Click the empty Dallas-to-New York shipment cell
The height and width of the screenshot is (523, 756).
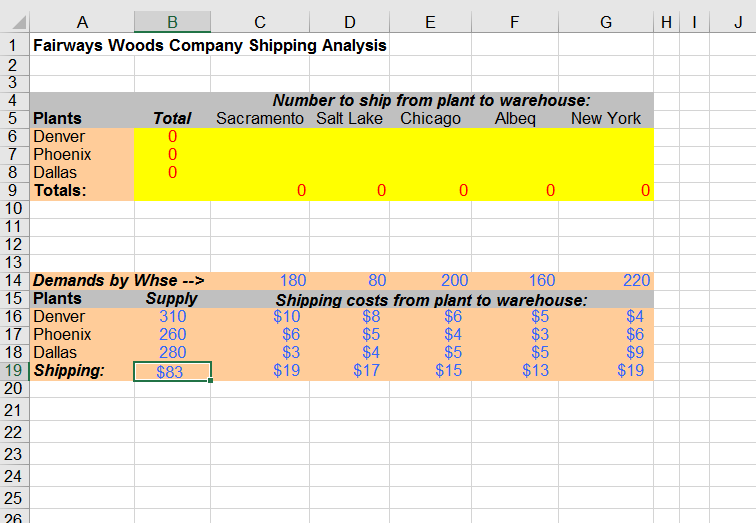(x=606, y=173)
